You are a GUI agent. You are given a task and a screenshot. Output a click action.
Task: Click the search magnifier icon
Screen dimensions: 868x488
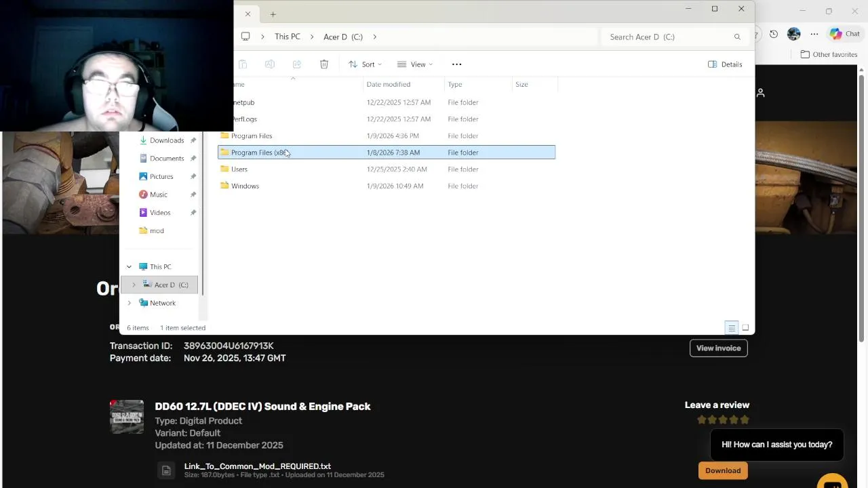pyautogui.click(x=737, y=37)
